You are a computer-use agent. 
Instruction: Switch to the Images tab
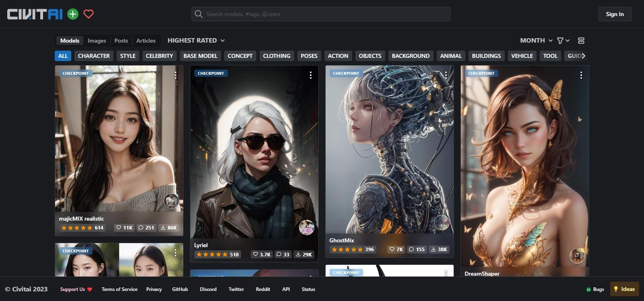(97, 41)
